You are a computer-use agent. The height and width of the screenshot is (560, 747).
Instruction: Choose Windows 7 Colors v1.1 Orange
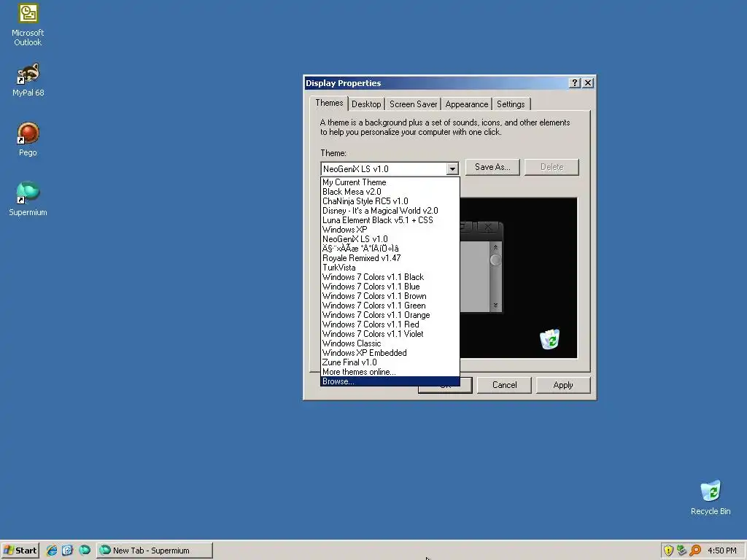pyautogui.click(x=390, y=315)
